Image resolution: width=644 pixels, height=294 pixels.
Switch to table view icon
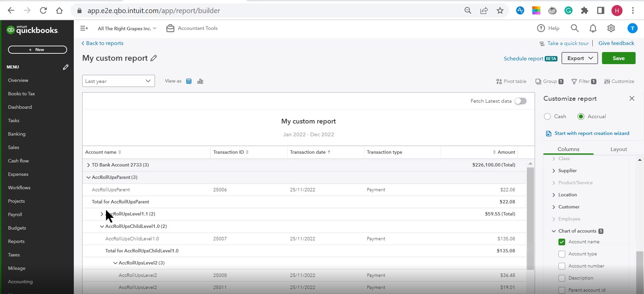pyautogui.click(x=189, y=81)
